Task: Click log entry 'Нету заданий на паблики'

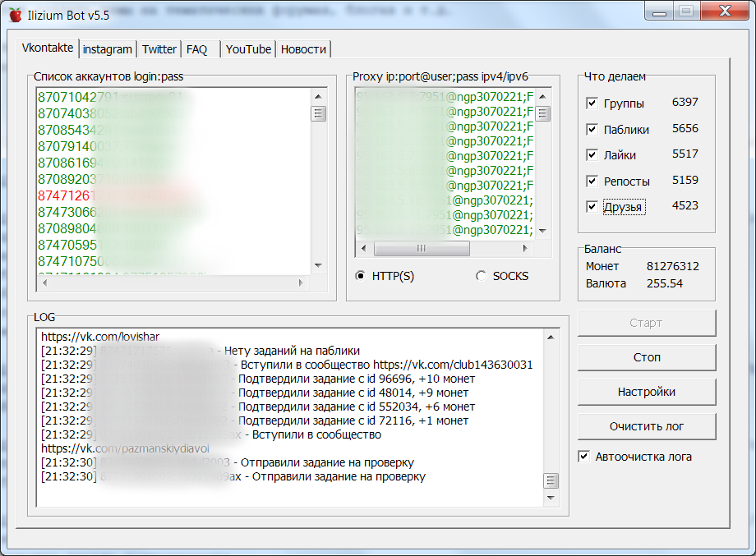Action: click(x=201, y=351)
